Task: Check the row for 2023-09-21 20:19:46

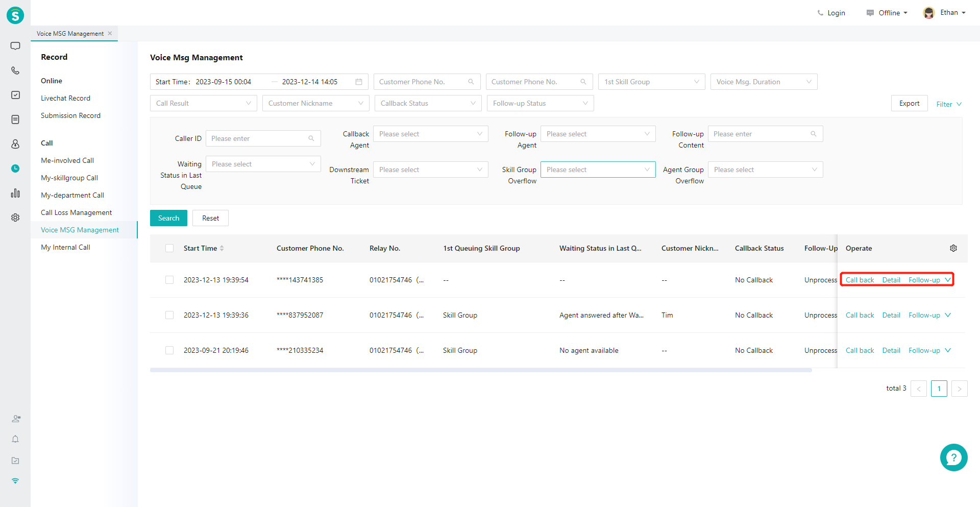Action: click(x=169, y=350)
